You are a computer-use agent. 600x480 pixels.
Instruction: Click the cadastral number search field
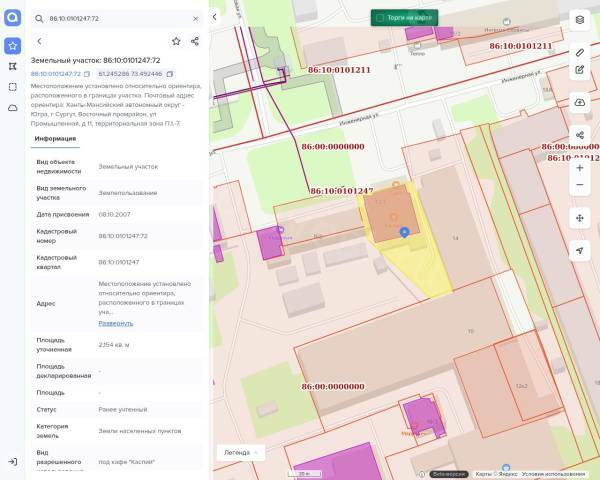pyautogui.click(x=115, y=18)
